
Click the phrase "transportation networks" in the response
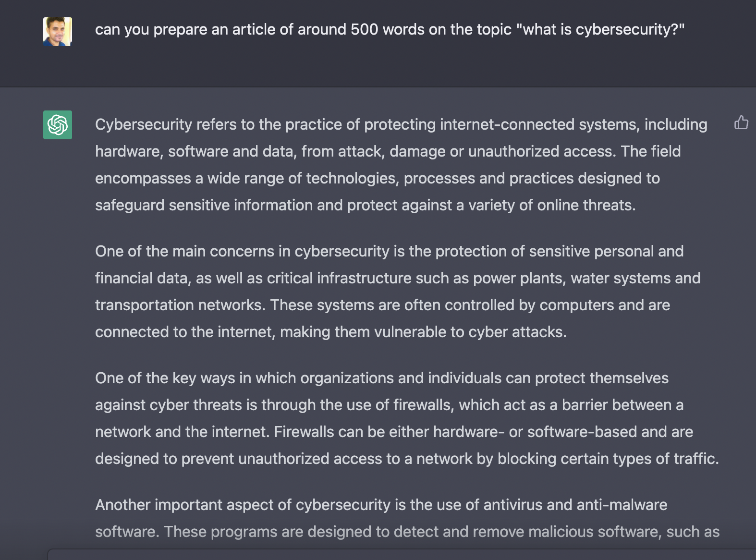pyautogui.click(x=180, y=305)
